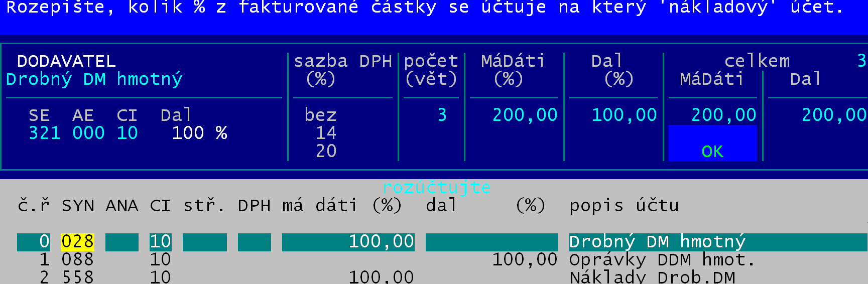Click CI value 10 in row 2
Screen dimensions: 868x284
point(161,277)
